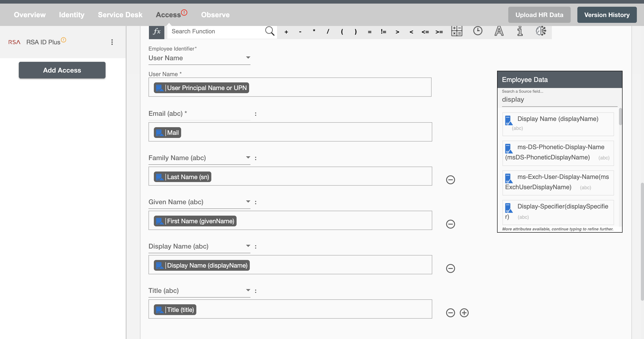Go to the Access tab
This screenshot has width=644, height=339.
click(168, 15)
